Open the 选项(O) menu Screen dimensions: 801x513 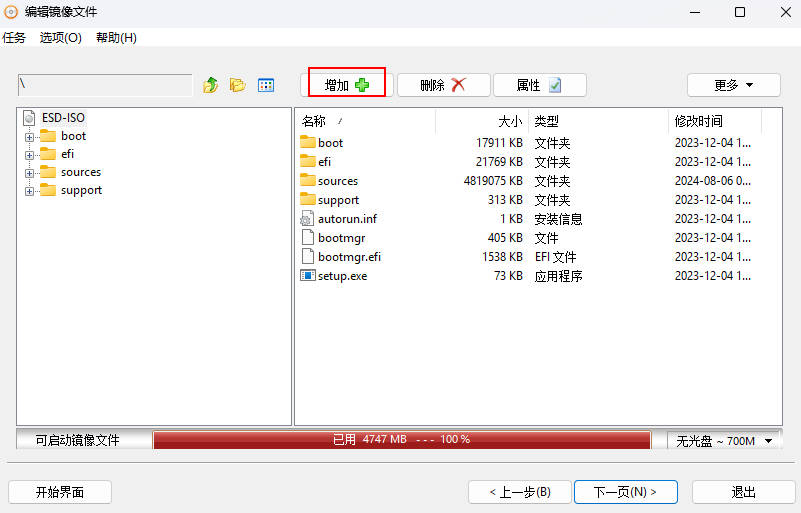pos(60,38)
